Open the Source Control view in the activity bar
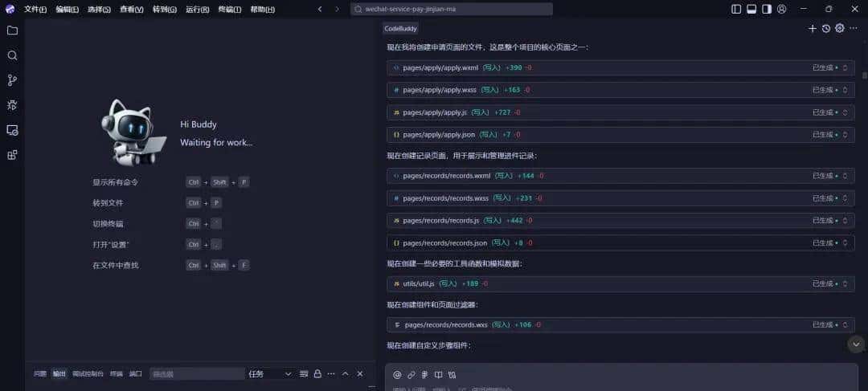This screenshot has width=868, height=391. pyautogui.click(x=12, y=80)
